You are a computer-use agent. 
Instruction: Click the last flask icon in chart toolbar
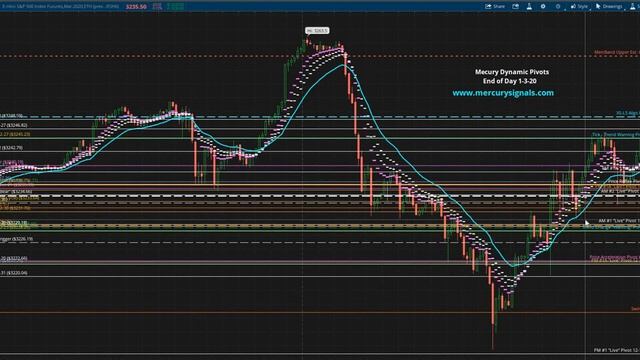(633, 6)
